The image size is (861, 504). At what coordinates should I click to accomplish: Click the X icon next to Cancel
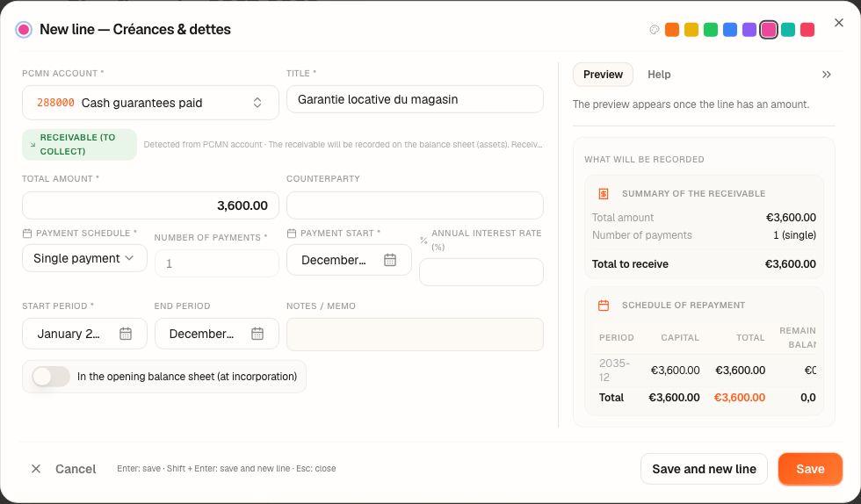[x=36, y=468]
